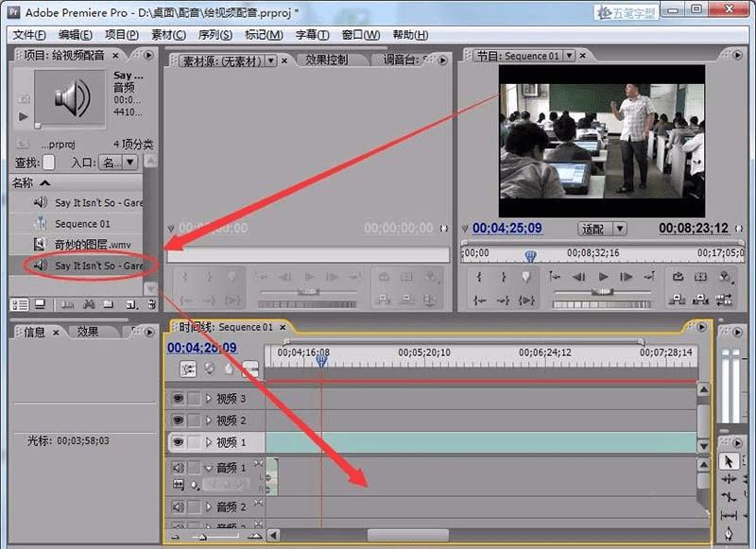Open the 适配 zoom level dropdown
This screenshot has width=756, height=549.
pyautogui.click(x=602, y=229)
